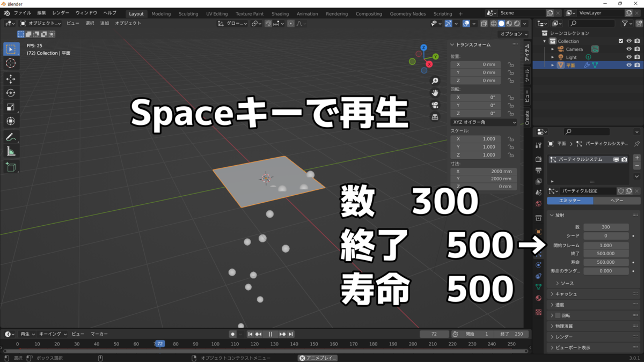Open the XYZ オイラー角 rotation mode dropdown
Screen dimensions: 644x362
(x=484, y=122)
